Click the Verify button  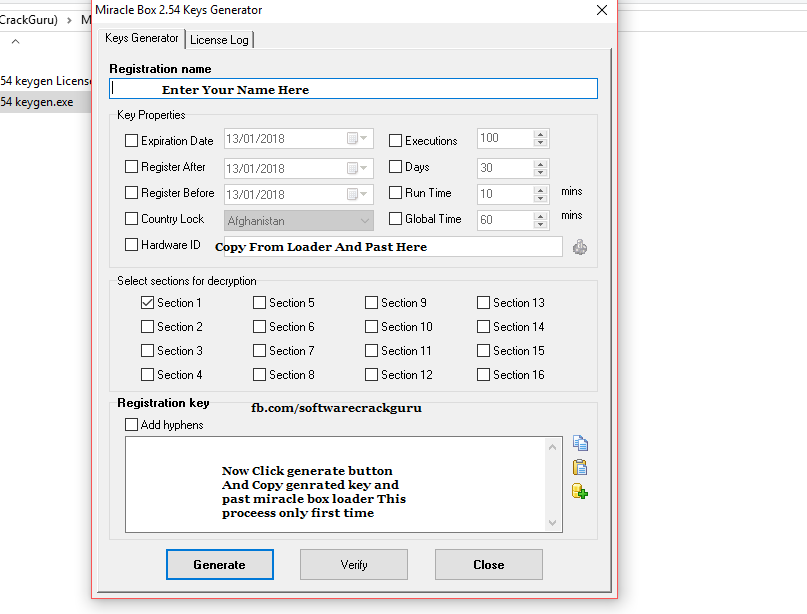coord(354,565)
